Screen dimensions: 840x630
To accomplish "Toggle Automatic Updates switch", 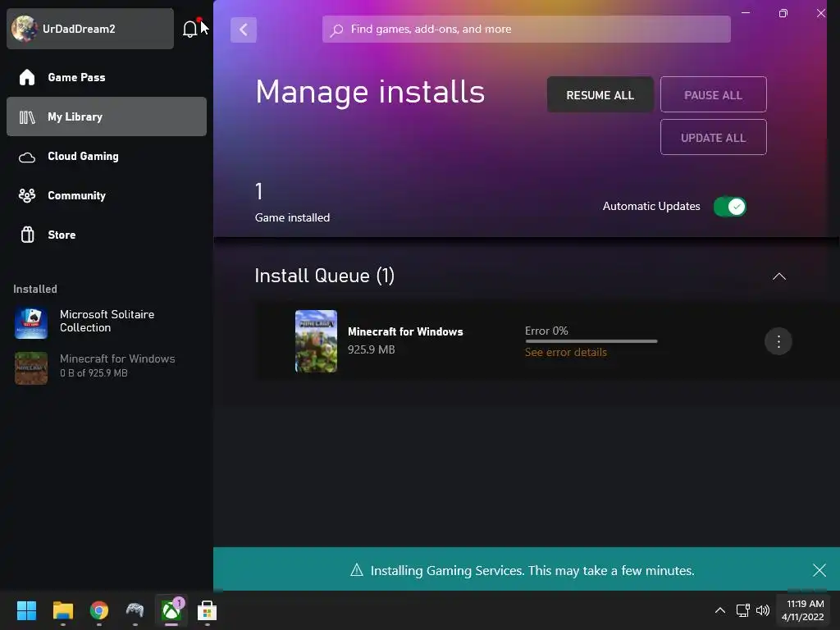I will tap(729, 206).
